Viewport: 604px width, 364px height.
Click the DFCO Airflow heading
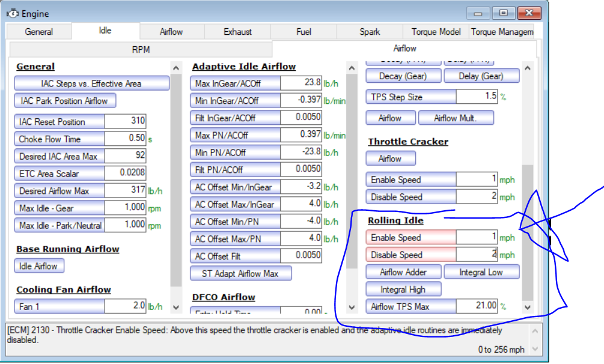(224, 297)
